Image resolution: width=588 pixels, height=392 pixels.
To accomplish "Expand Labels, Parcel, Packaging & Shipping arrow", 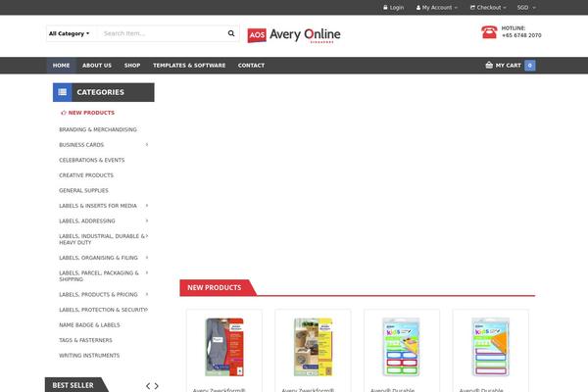I will pyautogui.click(x=147, y=272).
